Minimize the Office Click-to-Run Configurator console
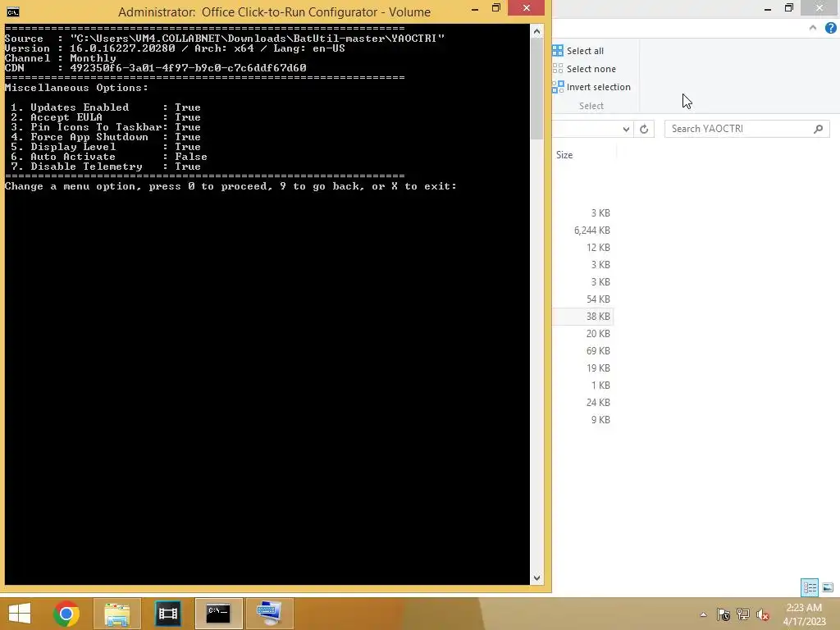 point(475,8)
